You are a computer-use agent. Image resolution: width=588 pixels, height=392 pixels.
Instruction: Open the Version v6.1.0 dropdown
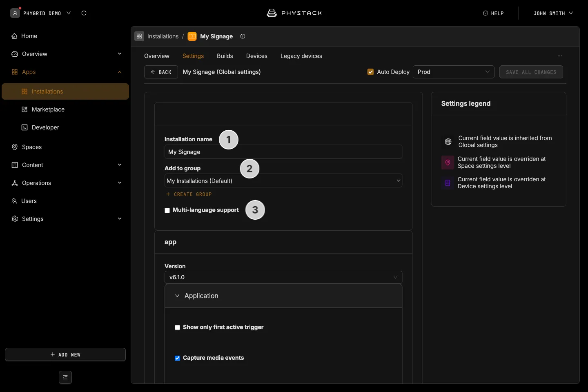283,277
